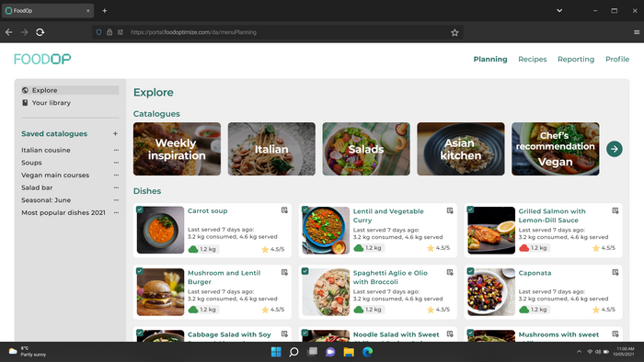This screenshot has width=644, height=362.
Task: Toggle the Mushrooms with sweet checkbox
Action: [x=471, y=333]
